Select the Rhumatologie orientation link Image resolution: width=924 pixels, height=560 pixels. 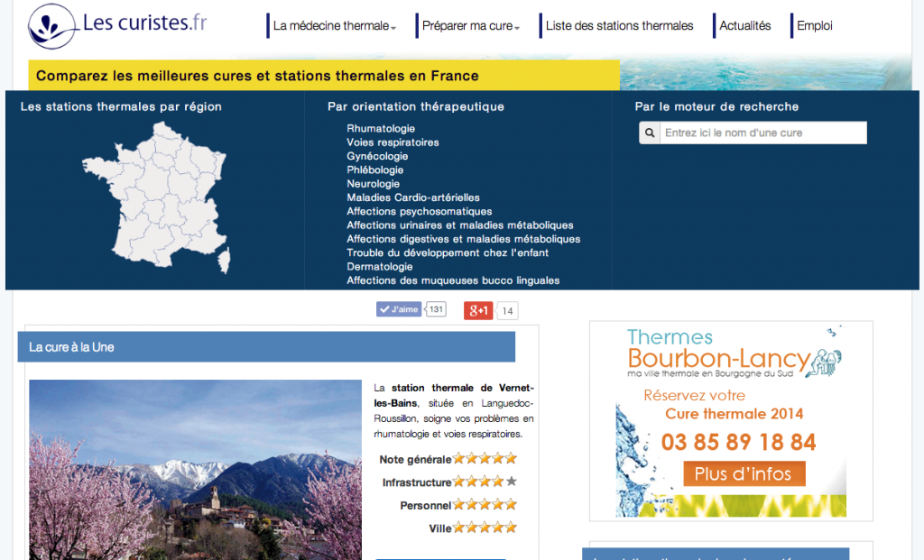381,129
